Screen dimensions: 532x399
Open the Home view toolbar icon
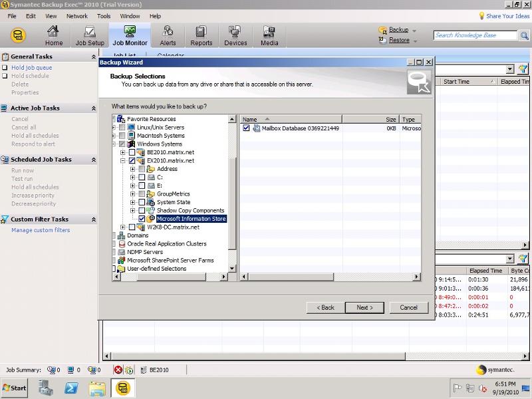point(54,35)
